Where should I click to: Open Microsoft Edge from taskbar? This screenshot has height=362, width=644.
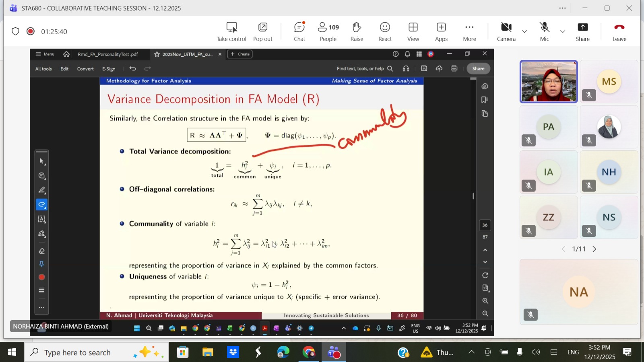coord(283,352)
